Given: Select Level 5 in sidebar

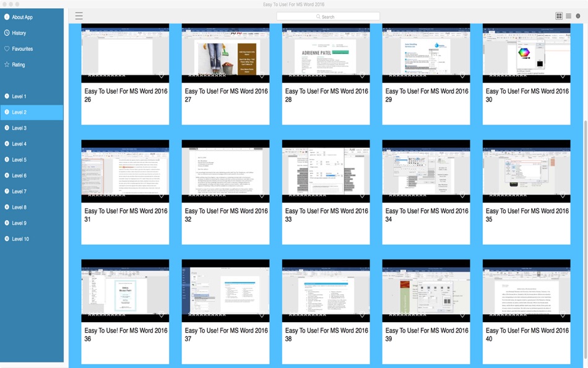Looking at the screenshot, I should click(32, 160).
